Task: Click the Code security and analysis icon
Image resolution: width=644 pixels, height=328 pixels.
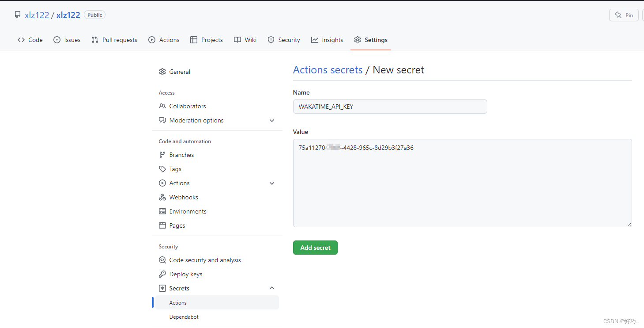Action: click(162, 260)
